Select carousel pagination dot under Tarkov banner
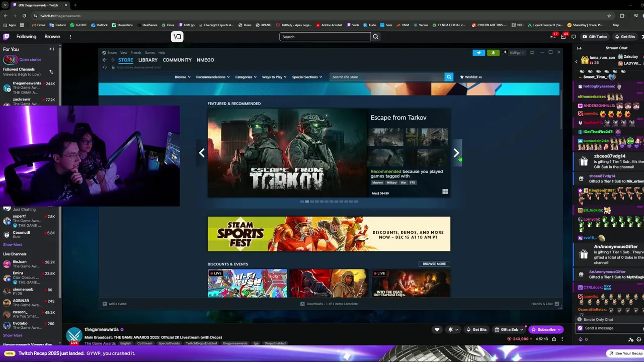The width and height of the screenshot is (644, 362). [307, 202]
